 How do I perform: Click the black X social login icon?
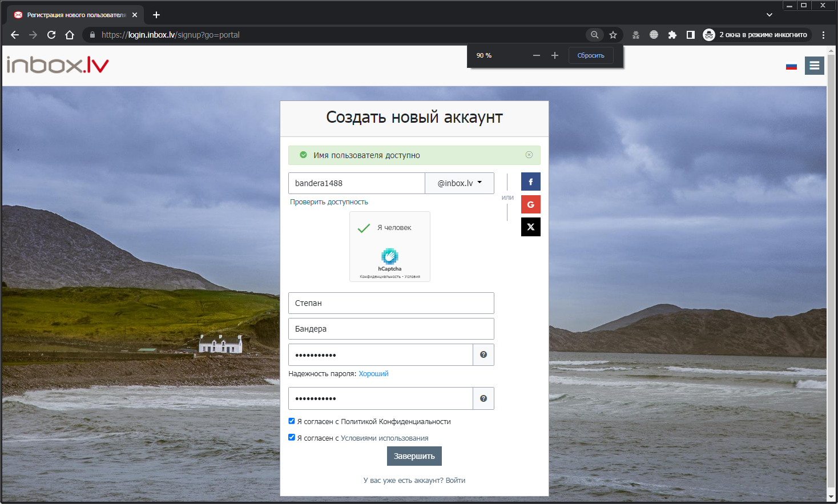click(x=530, y=227)
